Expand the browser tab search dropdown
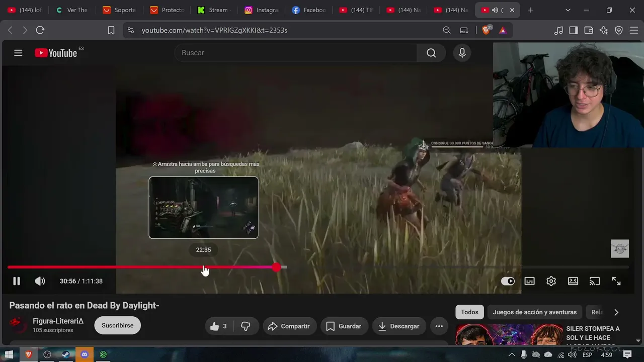This screenshot has width=644, height=362. 568,10
